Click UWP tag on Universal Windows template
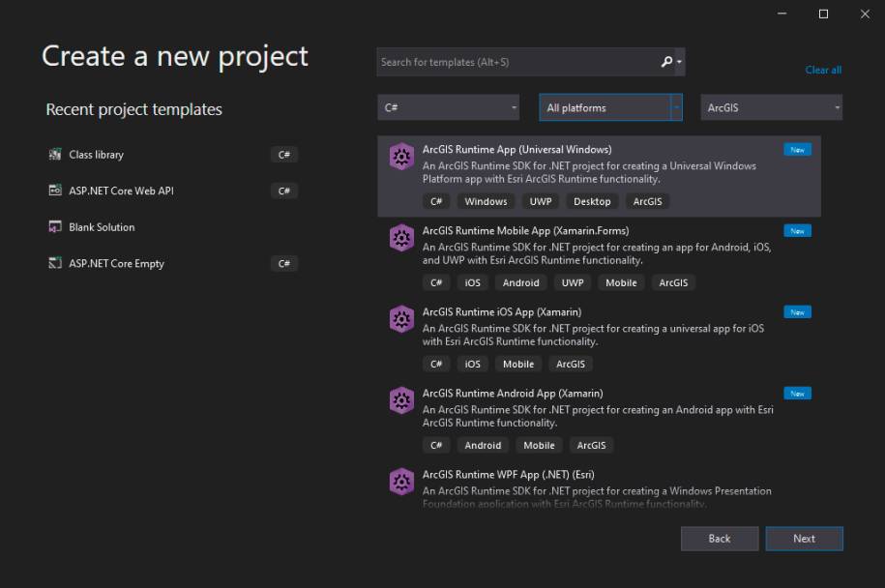The image size is (885, 588). click(540, 201)
